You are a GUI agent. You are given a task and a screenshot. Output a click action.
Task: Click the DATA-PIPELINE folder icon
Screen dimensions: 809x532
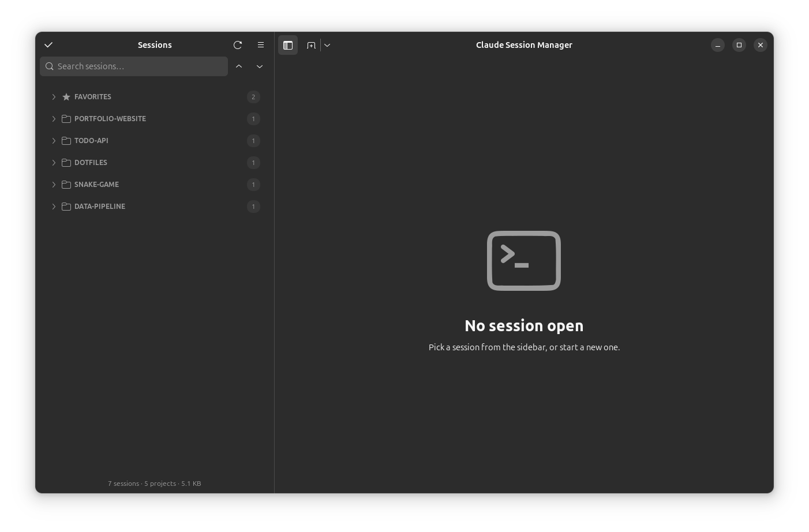click(66, 207)
